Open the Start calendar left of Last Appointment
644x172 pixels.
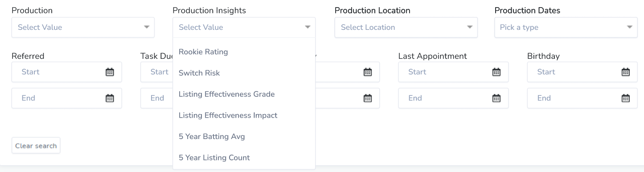point(368,72)
